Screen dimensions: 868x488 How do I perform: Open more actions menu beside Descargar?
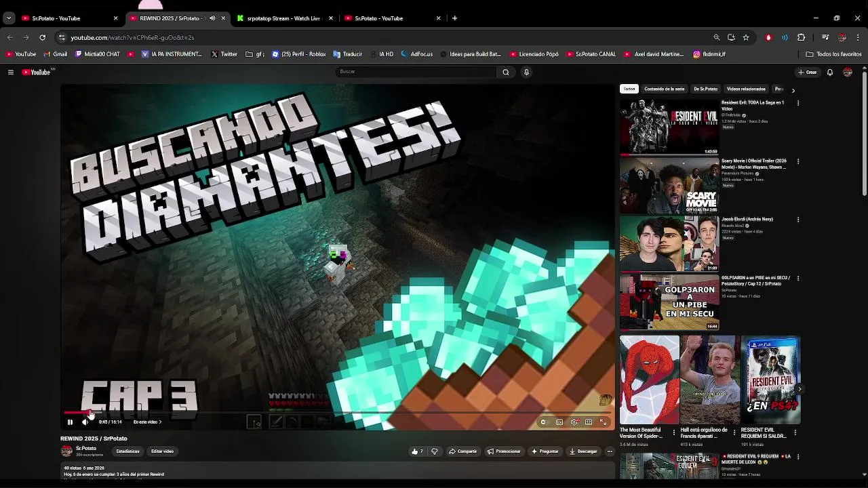pyautogui.click(x=610, y=451)
